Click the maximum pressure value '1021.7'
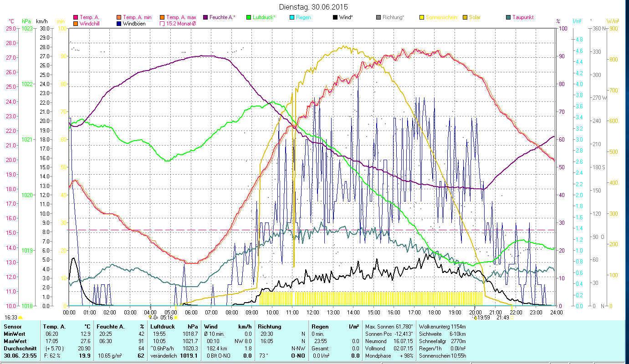This screenshot has height=364, width=629. (190, 341)
